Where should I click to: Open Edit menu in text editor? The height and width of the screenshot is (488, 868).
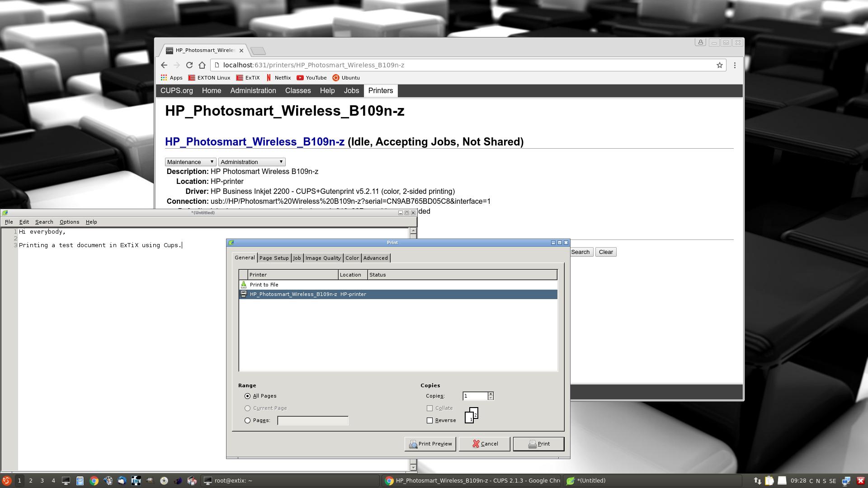point(24,222)
